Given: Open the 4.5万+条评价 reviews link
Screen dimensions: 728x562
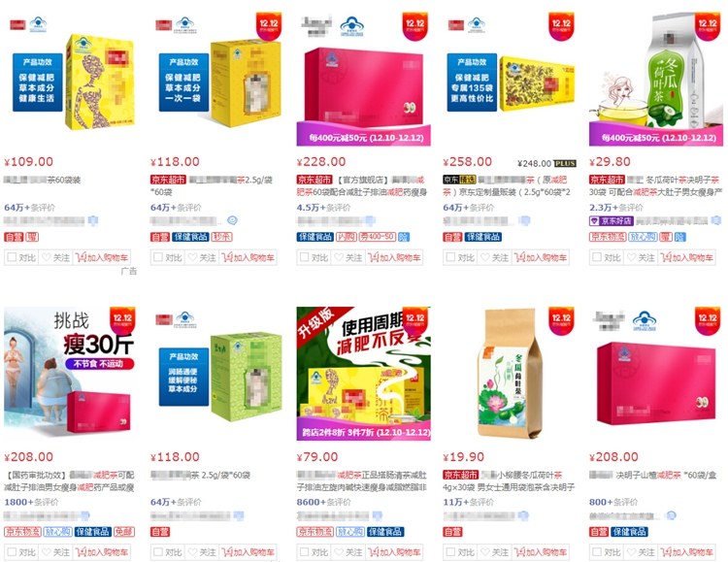Looking at the screenshot, I should (x=323, y=208).
